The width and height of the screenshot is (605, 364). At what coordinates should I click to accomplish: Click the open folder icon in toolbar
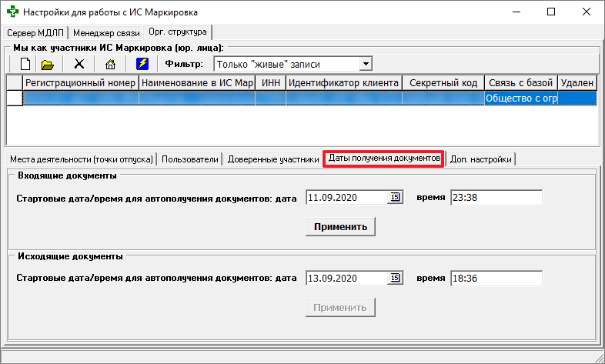47,64
